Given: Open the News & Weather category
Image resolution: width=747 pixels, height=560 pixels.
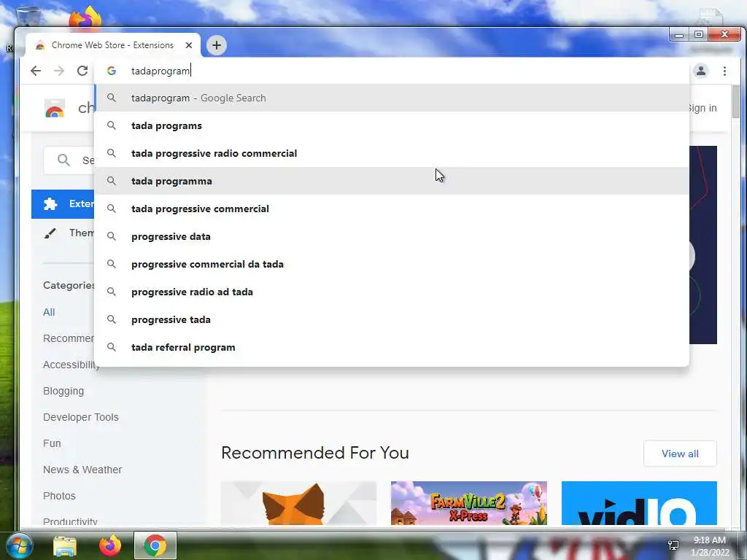Looking at the screenshot, I should click(82, 470).
